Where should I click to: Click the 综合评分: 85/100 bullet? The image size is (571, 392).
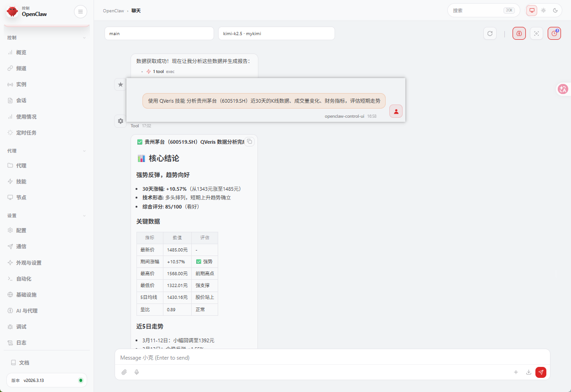(x=171, y=207)
